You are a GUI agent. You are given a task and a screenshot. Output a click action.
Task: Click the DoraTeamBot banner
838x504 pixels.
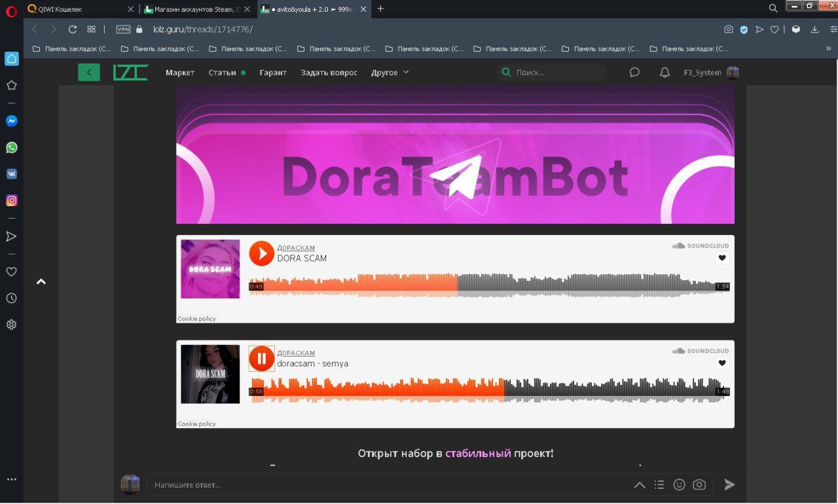click(x=455, y=154)
